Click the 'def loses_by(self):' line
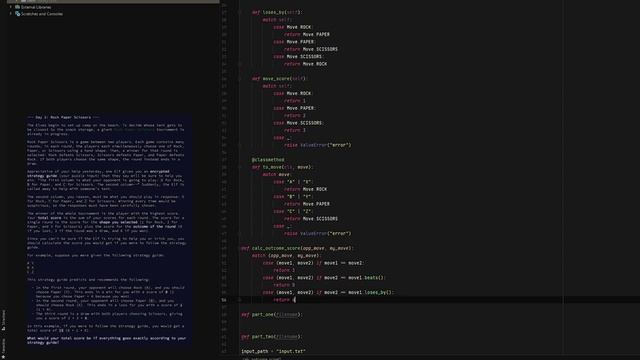Screen dimensions: 640x360 pyautogui.click(x=277, y=12)
